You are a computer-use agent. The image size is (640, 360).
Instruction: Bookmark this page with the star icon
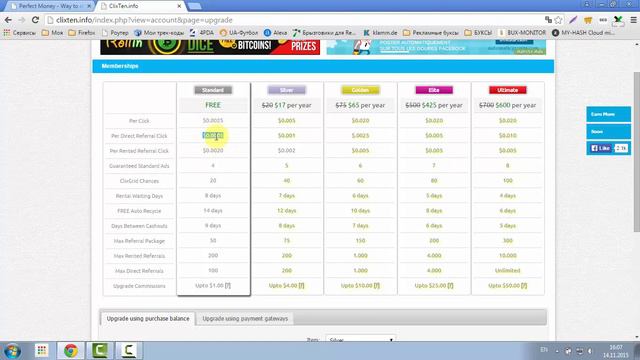pyautogui.click(x=558, y=20)
